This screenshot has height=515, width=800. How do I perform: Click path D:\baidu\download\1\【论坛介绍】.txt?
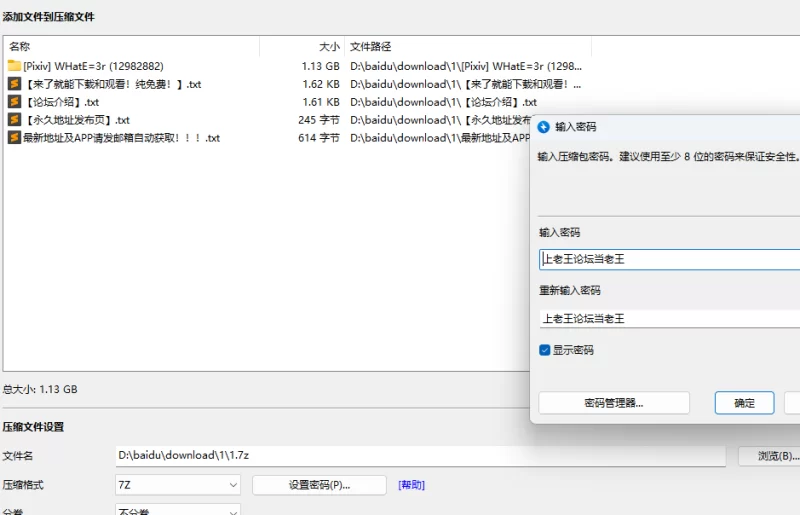tap(443, 102)
